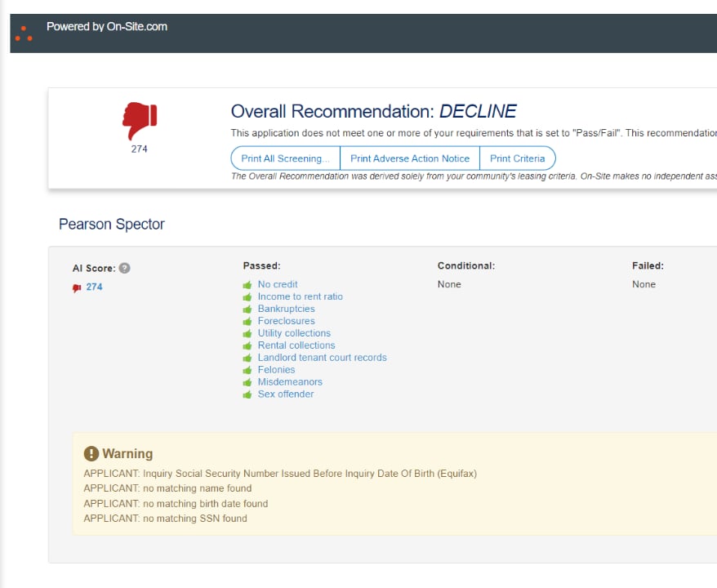Click the blue 274 AI Score link
717x588 pixels.
93,287
